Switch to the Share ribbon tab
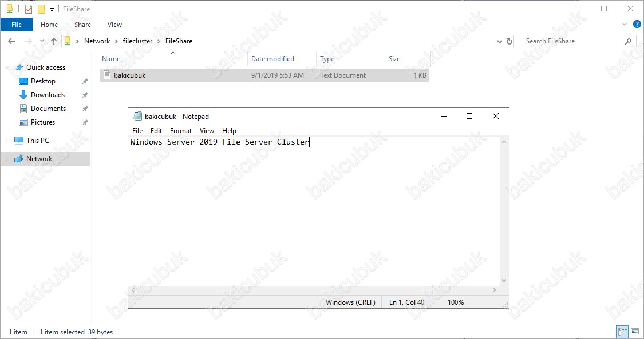This screenshot has width=644, height=339. coord(82,25)
